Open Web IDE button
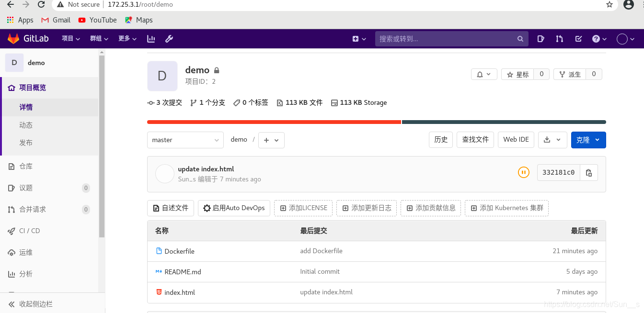This screenshot has width=644, height=313. tap(516, 140)
